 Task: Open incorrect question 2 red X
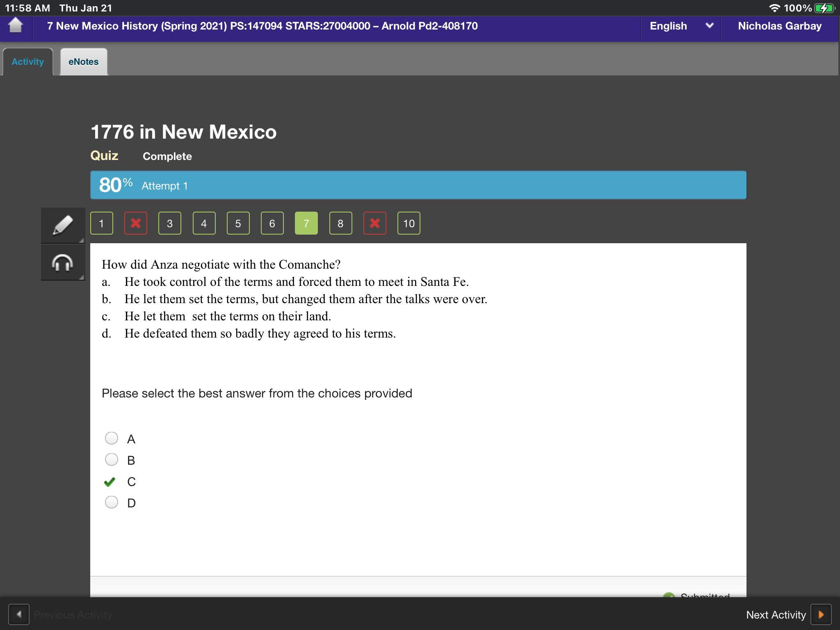point(136,223)
